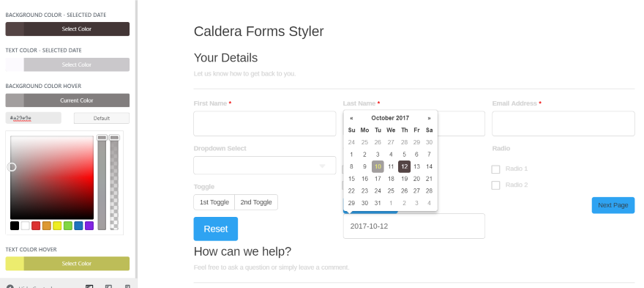The height and width of the screenshot is (288, 644).
Task: Click the Default color button
Action: [x=102, y=118]
